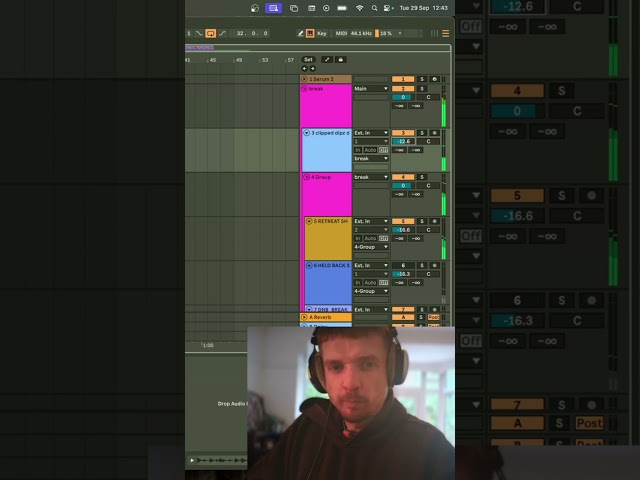640x480 pixels.
Task: Jump to previous locator arrow
Action: point(304,69)
